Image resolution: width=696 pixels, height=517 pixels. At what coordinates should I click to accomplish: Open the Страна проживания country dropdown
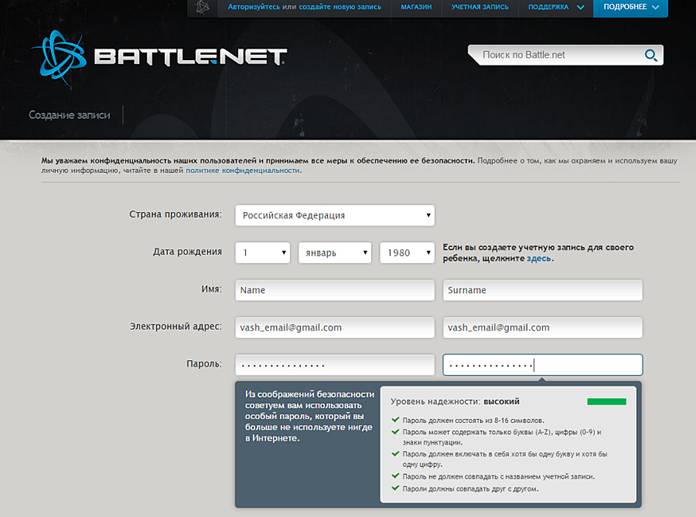click(x=335, y=215)
